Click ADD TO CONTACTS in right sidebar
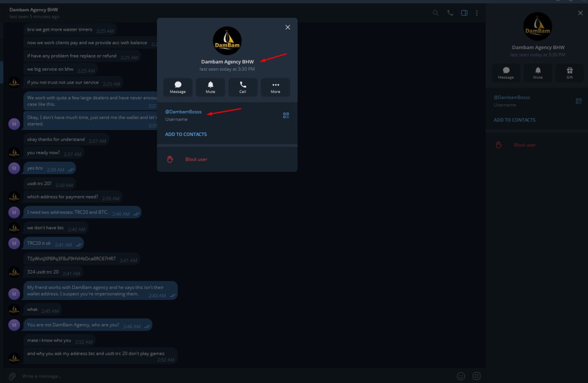The width and height of the screenshot is (588, 383). tap(514, 120)
